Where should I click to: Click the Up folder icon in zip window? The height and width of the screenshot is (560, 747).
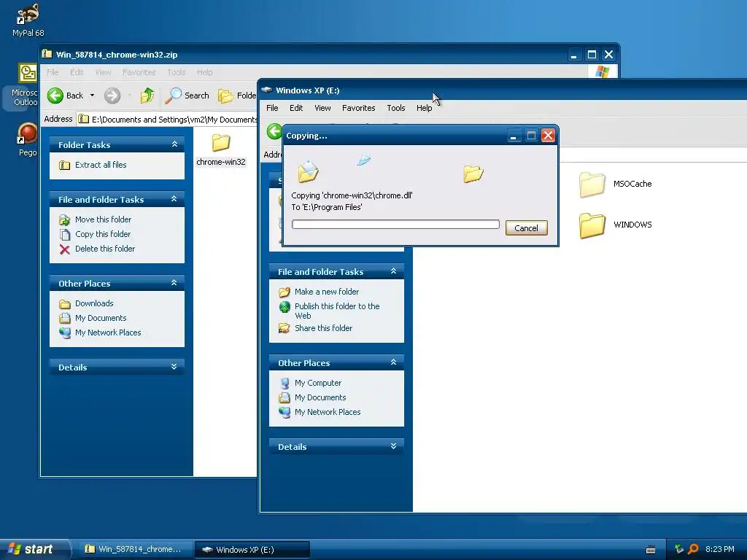point(147,96)
